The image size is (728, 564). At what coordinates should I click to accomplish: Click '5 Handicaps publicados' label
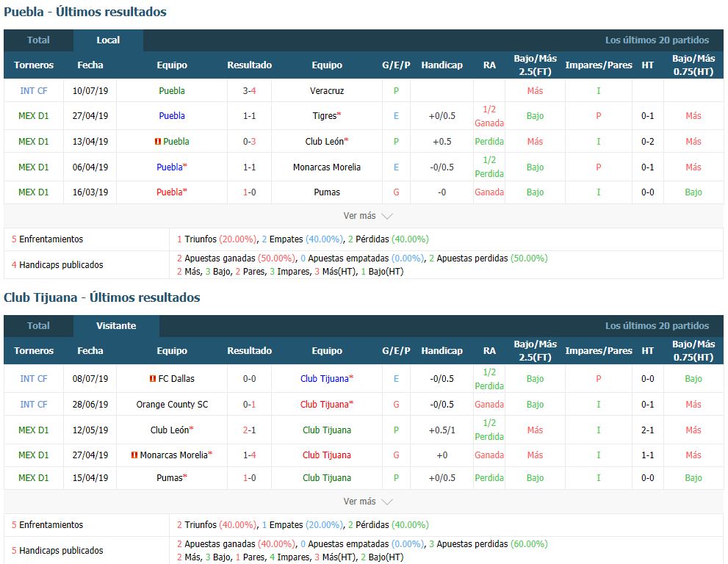click(57, 551)
